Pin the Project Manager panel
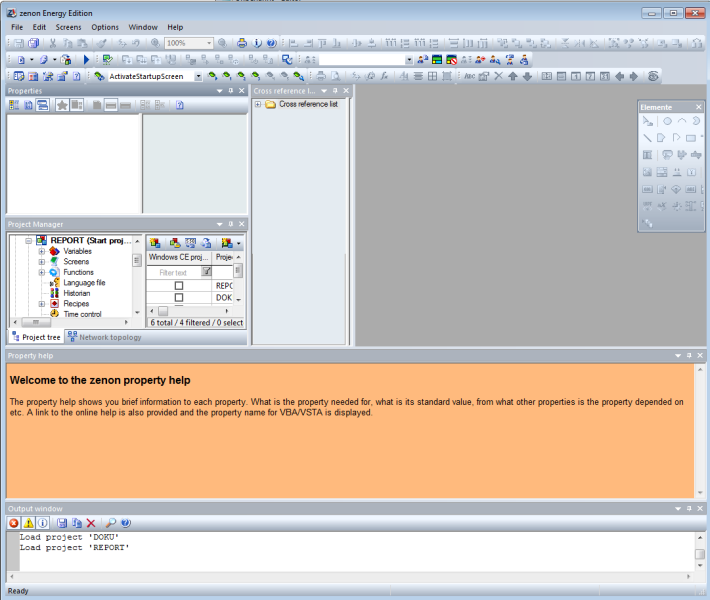Image resolution: width=710 pixels, height=600 pixels. (231, 224)
